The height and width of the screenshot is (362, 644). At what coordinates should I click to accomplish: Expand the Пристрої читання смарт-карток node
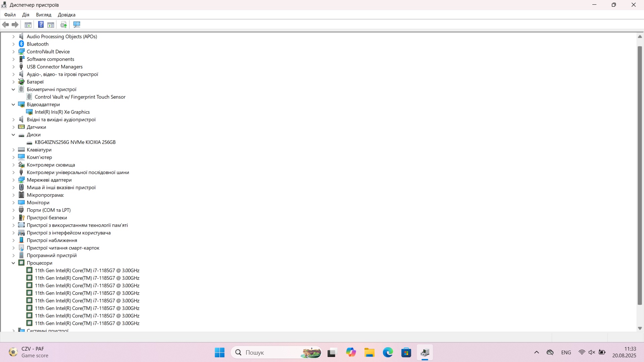click(x=13, y=248)
